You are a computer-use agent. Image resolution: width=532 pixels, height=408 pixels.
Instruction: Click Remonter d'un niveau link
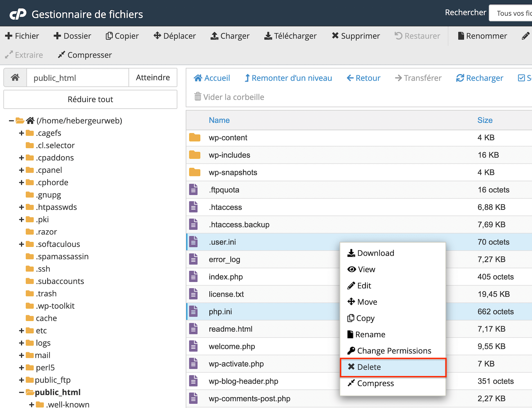pos(288,78)
